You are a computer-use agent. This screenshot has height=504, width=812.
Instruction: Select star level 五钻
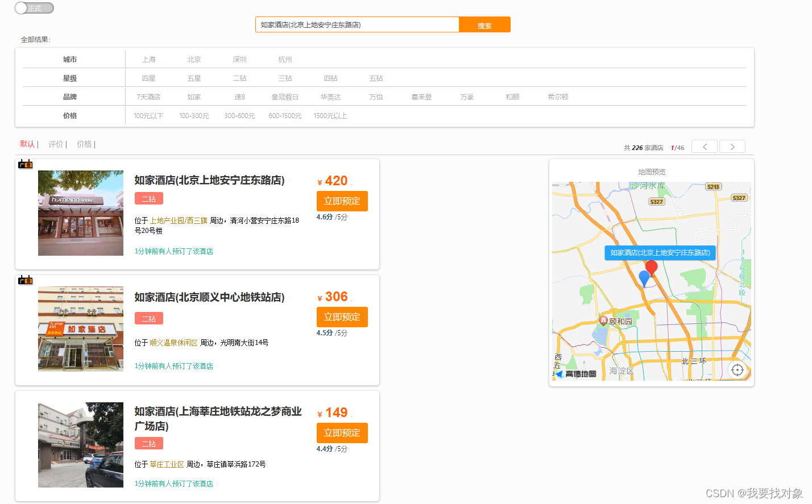tap(376, 78)
